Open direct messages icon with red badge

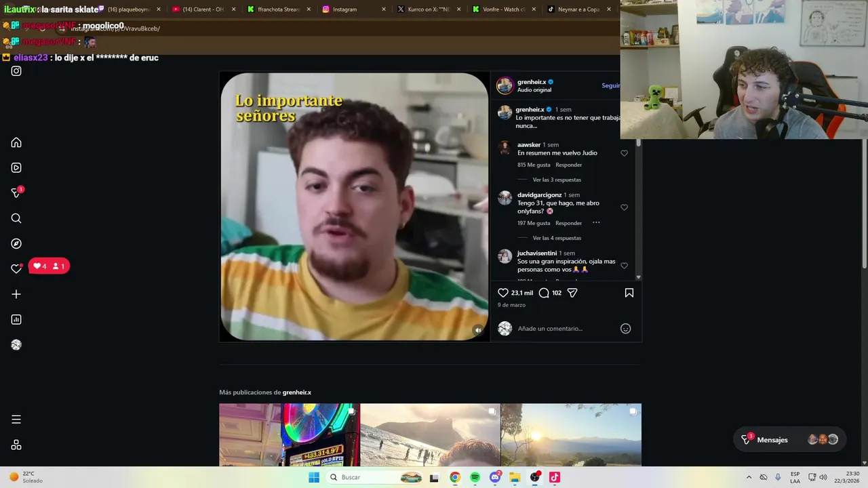[x=17, y=192]
